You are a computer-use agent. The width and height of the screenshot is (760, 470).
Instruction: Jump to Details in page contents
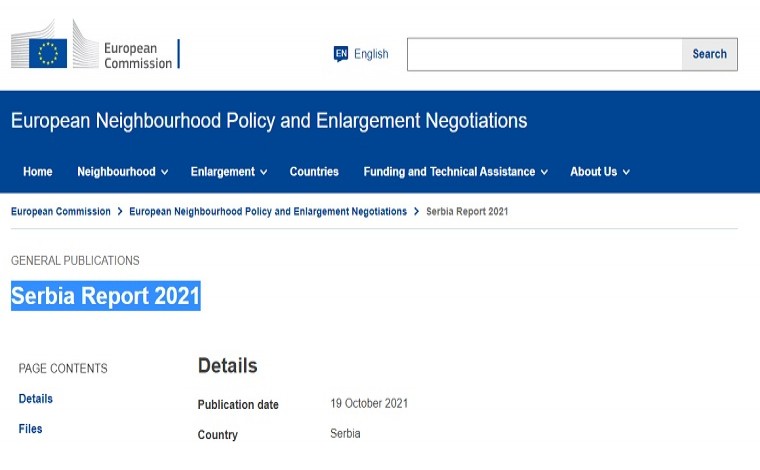35,399
